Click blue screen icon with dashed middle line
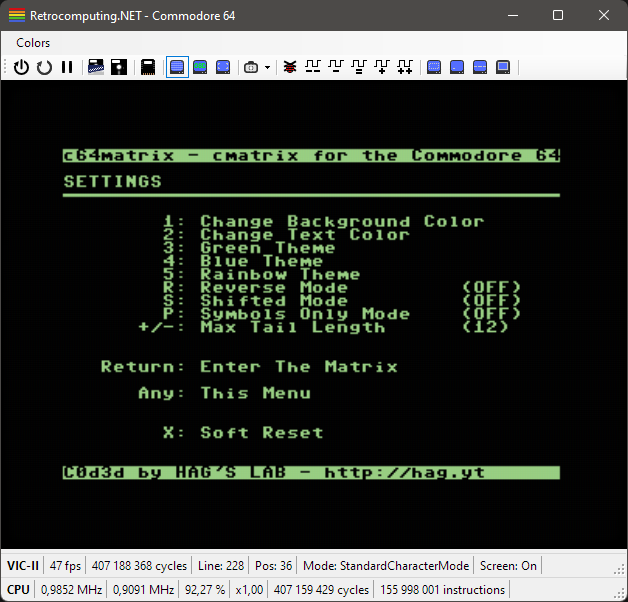628x602 pixels. (480, 67)
